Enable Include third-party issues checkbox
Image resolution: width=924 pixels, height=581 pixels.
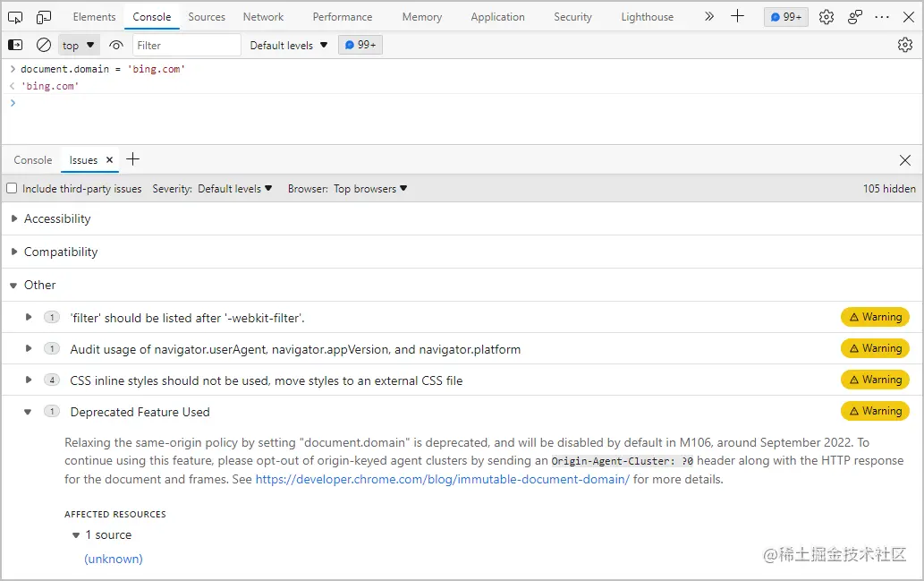pyautogui.click(x=12, y=188)
